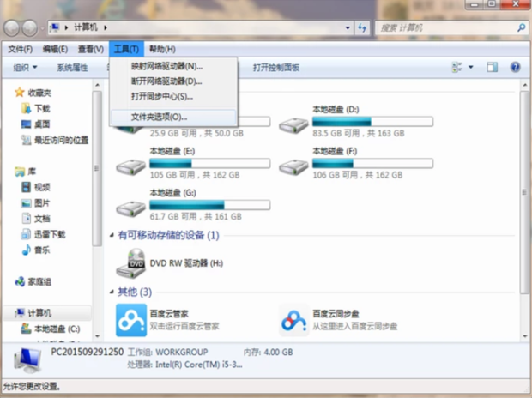Click the refresh icon beside address bar

pos(362,27)
